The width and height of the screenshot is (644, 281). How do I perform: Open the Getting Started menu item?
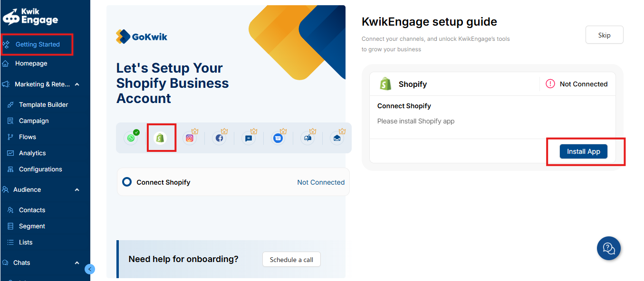tap(38, 45)
